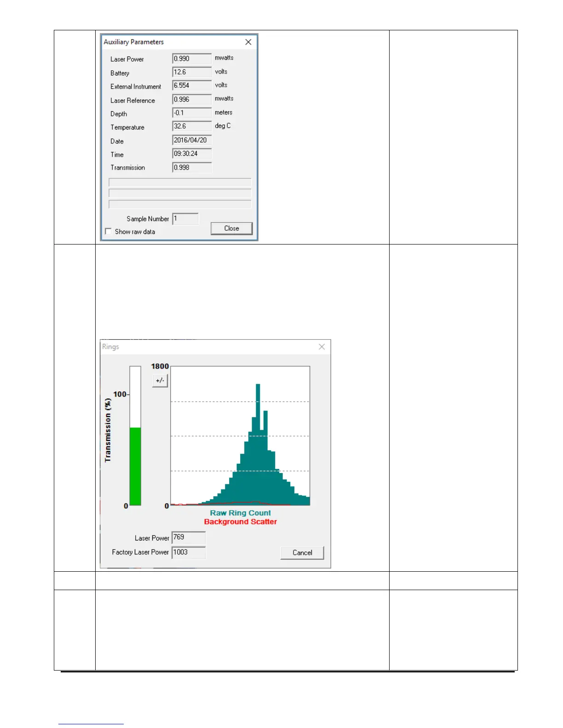
Task: Click the green Transmission percentage bar
Action: coord(135,466)
